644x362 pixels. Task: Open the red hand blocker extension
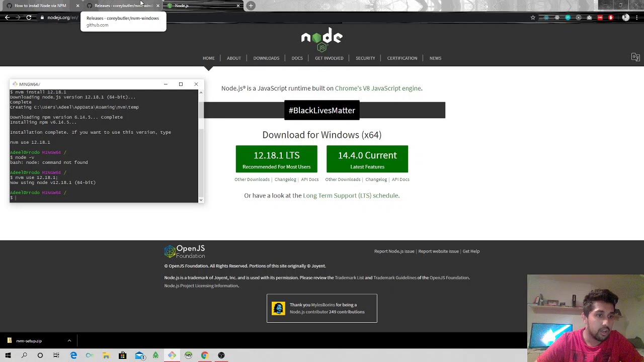click(610, 18)
